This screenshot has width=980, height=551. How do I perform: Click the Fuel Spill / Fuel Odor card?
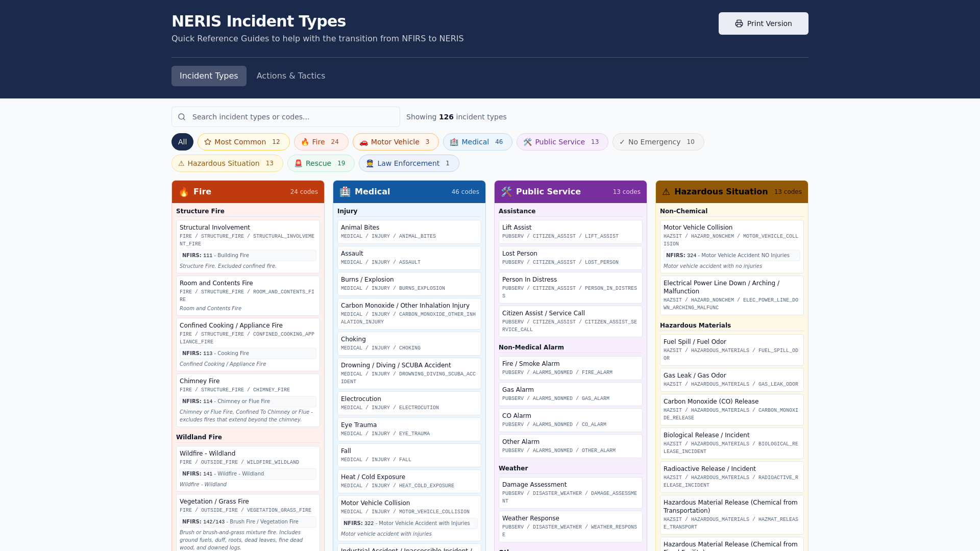coord(732,350)
